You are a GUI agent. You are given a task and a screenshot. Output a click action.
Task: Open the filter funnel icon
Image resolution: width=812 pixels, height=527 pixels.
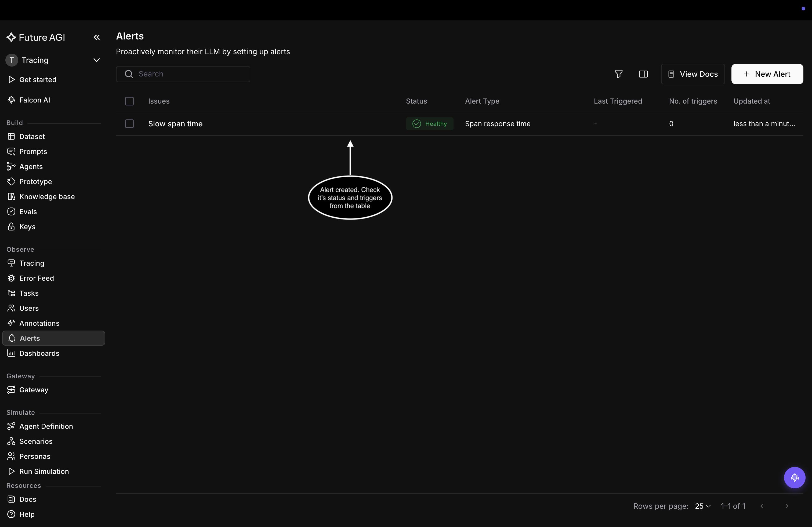(x=619, y=74)
